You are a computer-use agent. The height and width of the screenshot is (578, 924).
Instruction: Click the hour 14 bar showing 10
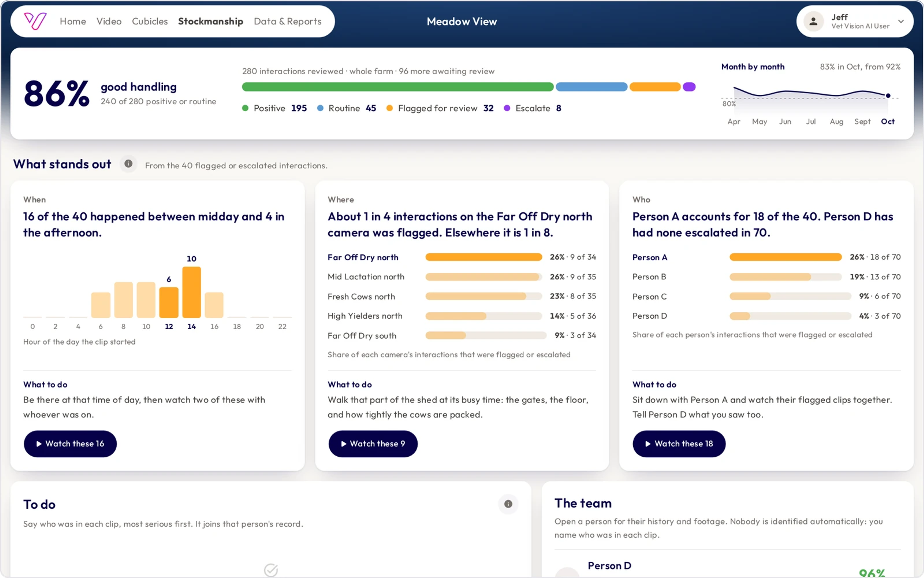191,292
